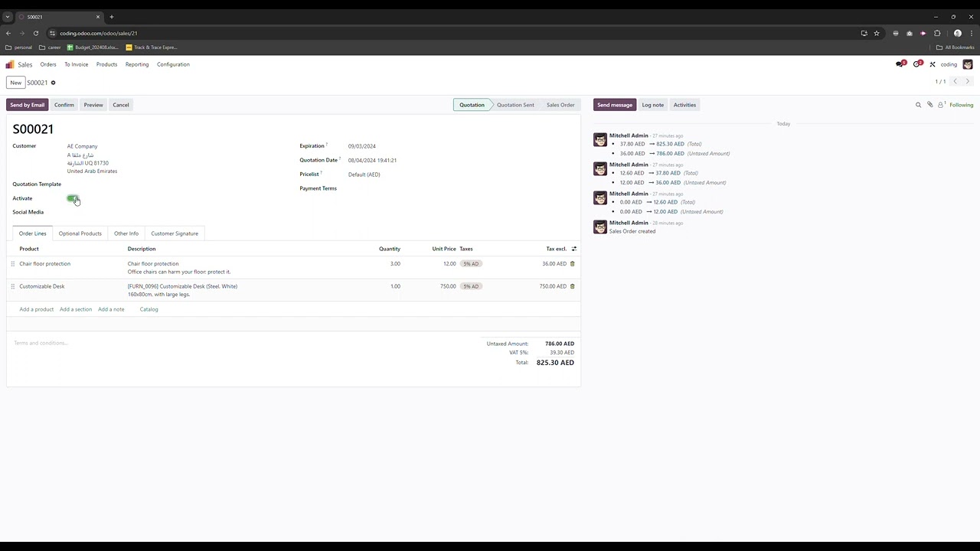
Task: Go to the previous record arrow
Action: coord(955,81)
